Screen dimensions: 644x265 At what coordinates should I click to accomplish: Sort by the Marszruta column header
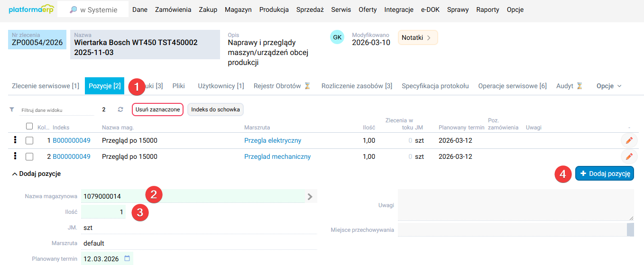point(257,128)
